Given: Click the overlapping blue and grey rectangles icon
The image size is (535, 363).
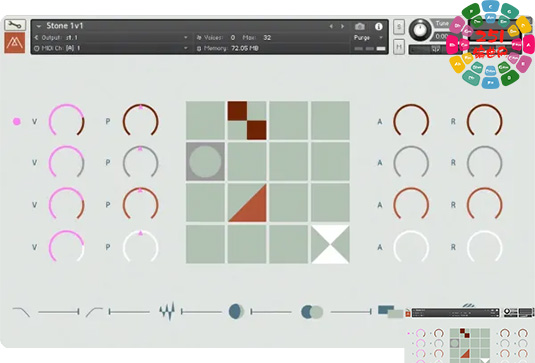Looking at the screenshot, I should 390,312.
